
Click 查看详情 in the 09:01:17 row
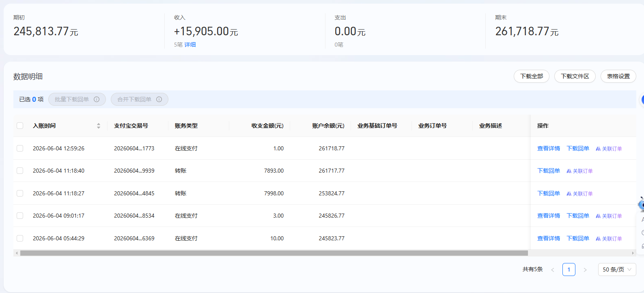pyautogui.click(x=549, y=216)
